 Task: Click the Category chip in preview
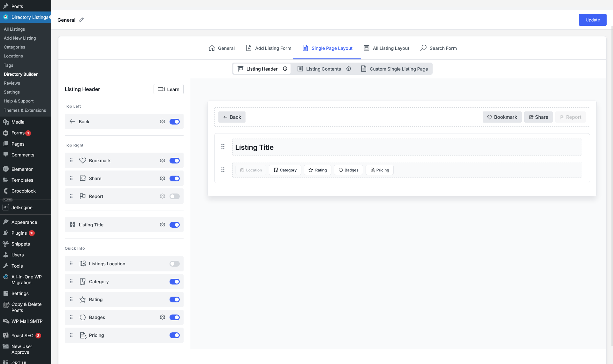tap(285, 170)
